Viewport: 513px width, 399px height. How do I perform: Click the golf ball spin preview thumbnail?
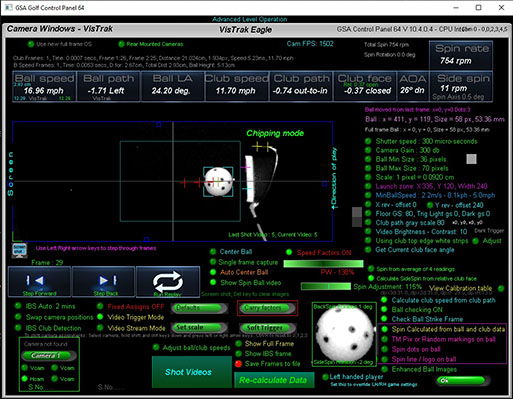[344, 334]
